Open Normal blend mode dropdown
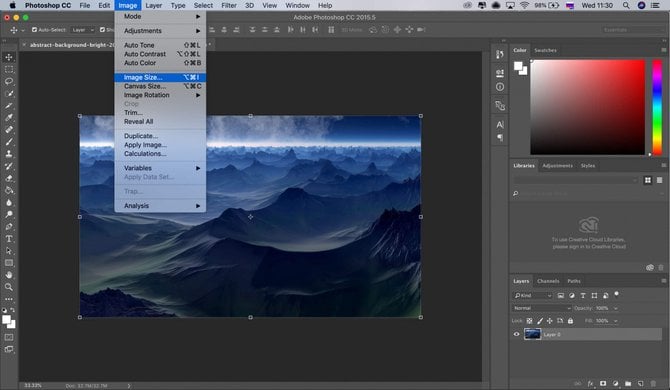This screenshot has height=390, width=670. click(x=542, y=308)
